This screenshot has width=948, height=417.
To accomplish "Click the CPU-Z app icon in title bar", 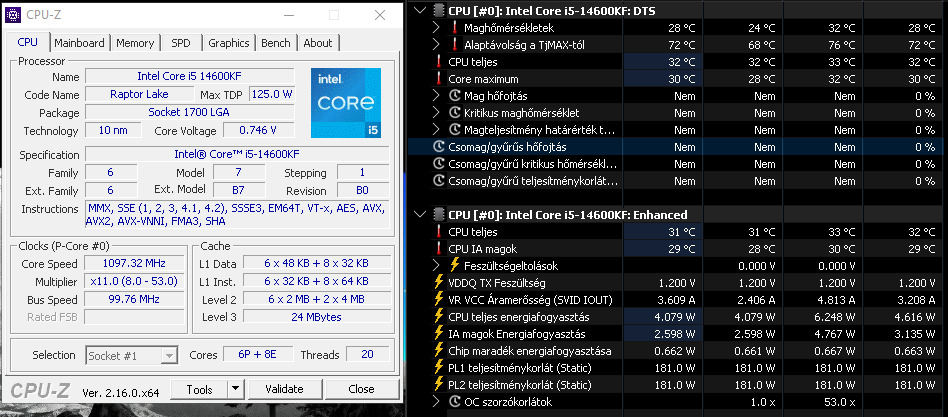I will coord(13,15).
